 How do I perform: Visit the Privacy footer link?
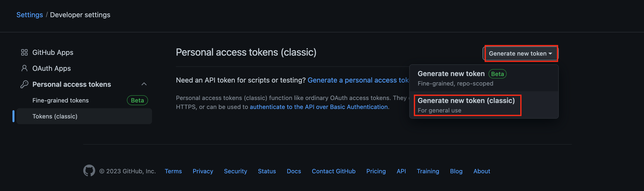tap(203, 171)
